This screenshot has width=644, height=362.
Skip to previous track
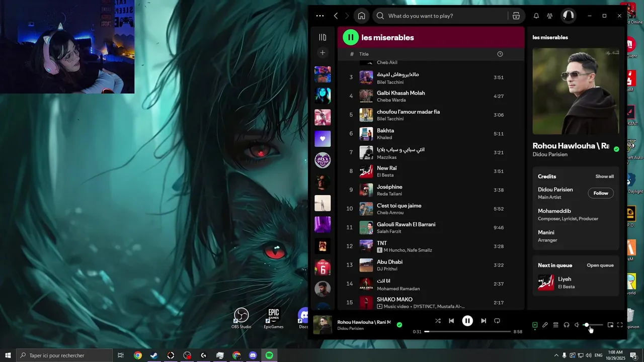tap(451, 321)
